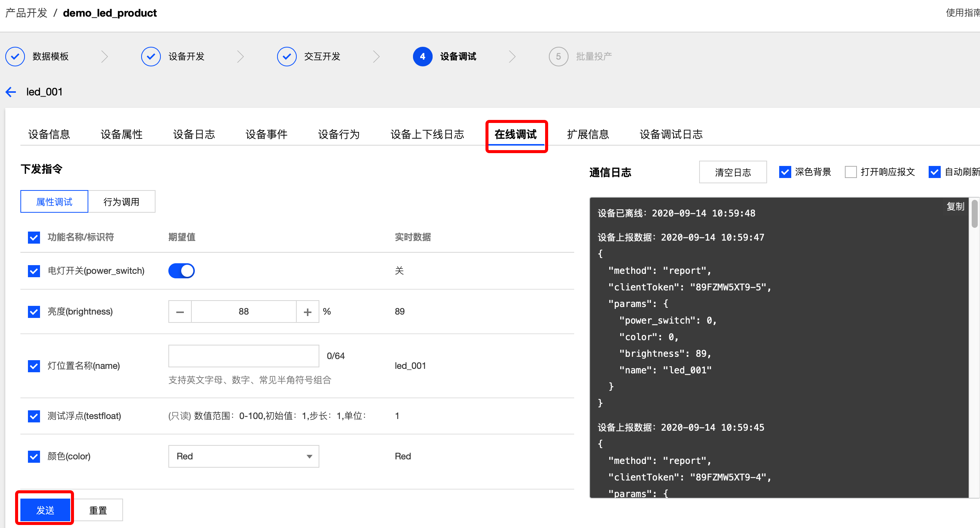The image size is (980, 528).
Task: Click the 数据模板 step checkmark icon
Action: [15, 57]
